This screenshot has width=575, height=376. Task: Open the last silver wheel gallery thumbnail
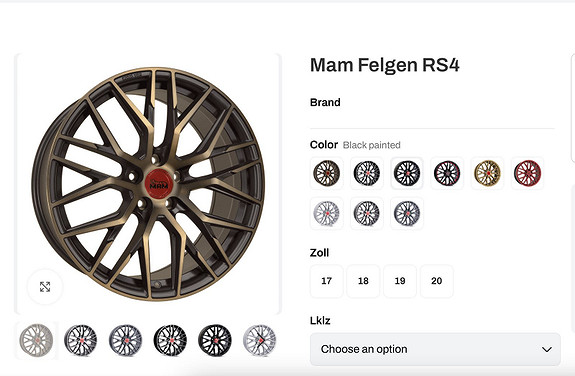(260, 340)
